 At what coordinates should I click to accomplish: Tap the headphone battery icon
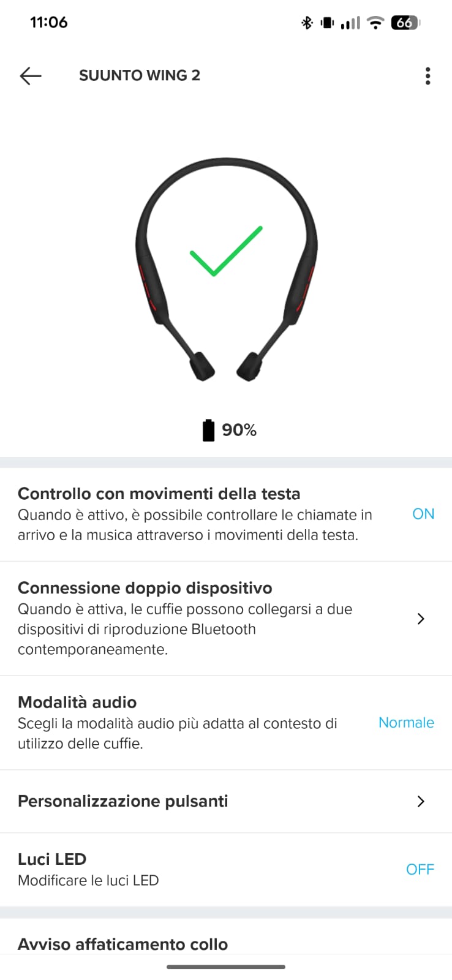point(208,430)
